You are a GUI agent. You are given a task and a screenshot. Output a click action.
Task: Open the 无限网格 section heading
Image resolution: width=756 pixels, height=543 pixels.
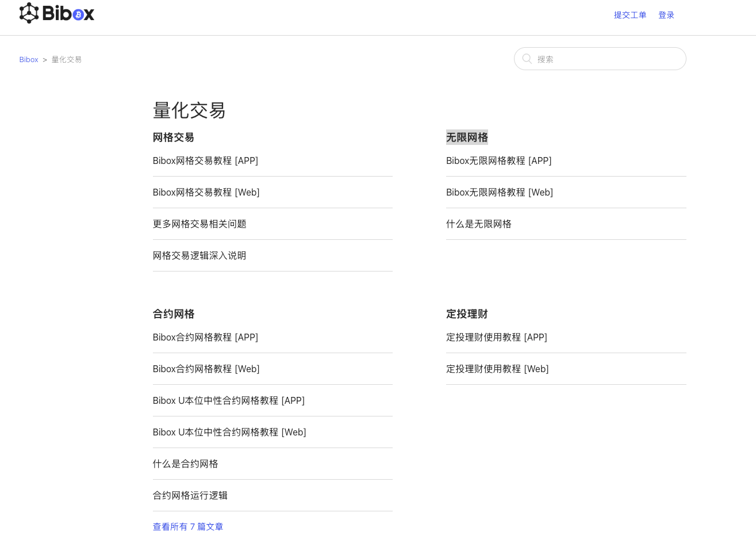coord(467,137)
